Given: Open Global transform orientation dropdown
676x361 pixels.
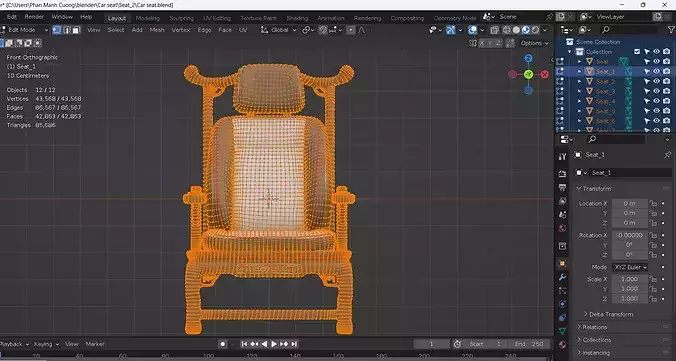Looking at the screenshot, I should pyautogui.click(x=279, y=30).
